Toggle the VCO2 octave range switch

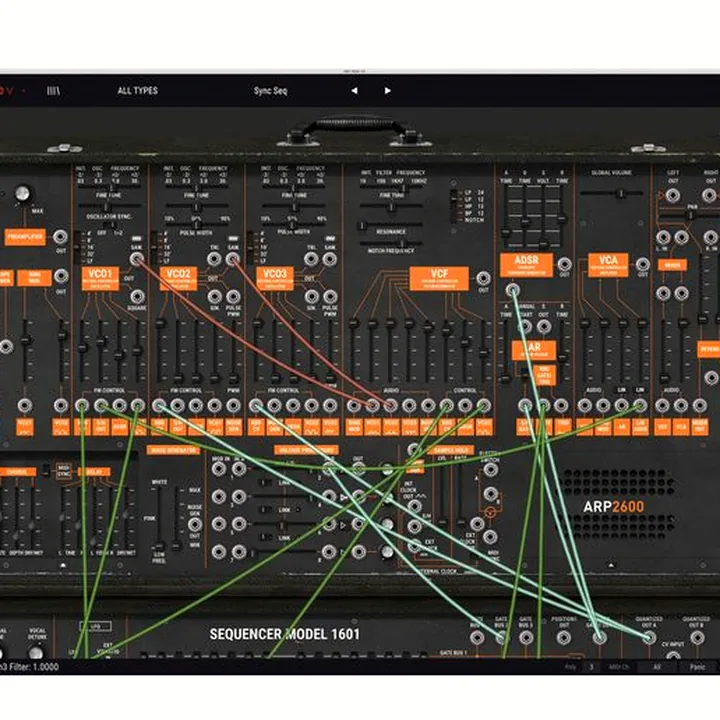pyautogui.click(x=154, y=247)
